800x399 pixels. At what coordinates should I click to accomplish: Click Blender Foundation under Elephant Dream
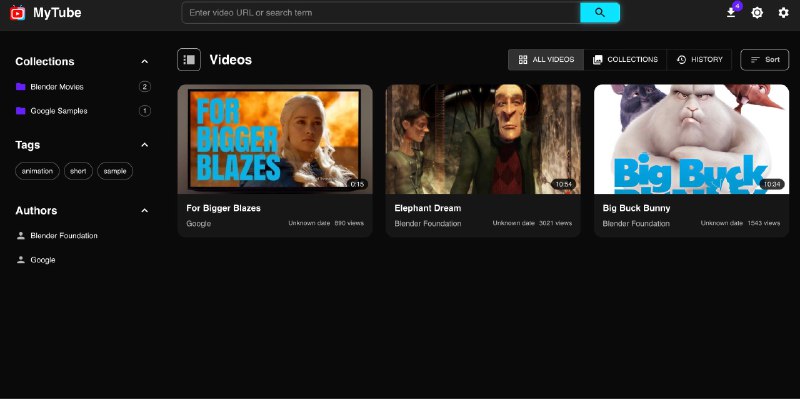(428, 223)
